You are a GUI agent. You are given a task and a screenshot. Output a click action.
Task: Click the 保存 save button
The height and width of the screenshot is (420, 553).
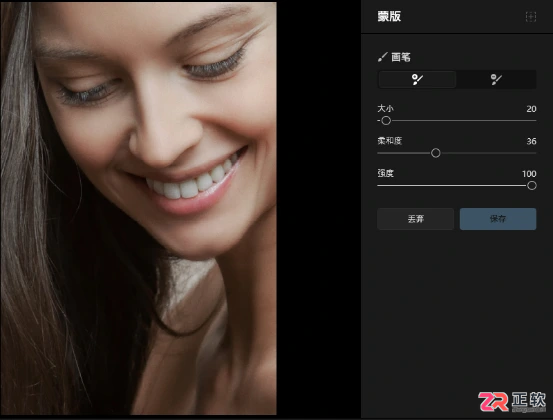click(x=498, y=219)
